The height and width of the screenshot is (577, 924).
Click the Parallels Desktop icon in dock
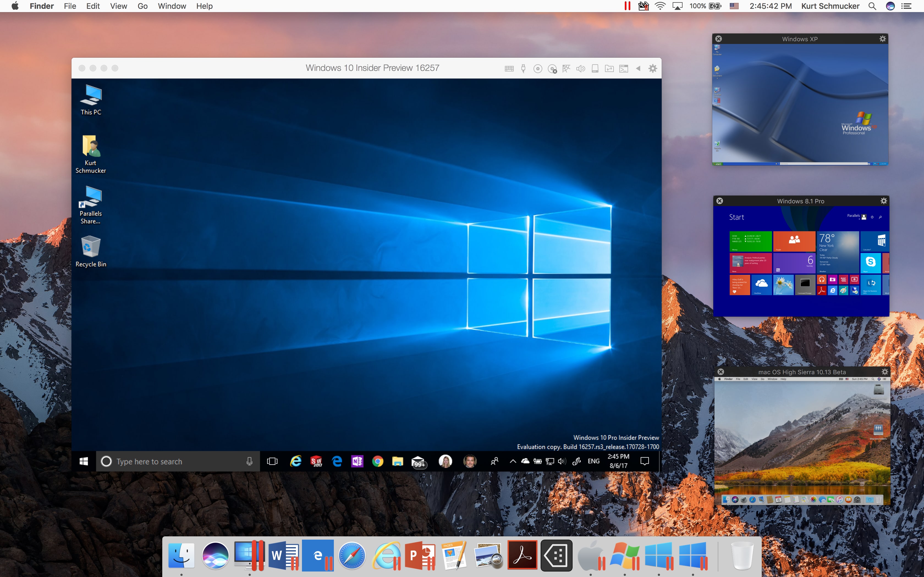coord(249,555)
